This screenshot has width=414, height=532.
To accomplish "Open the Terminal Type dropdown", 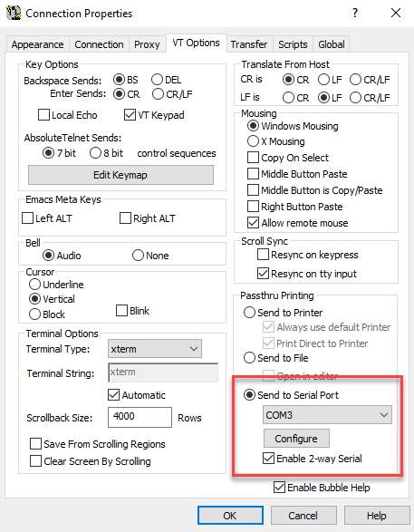I will tap(155, 348).
